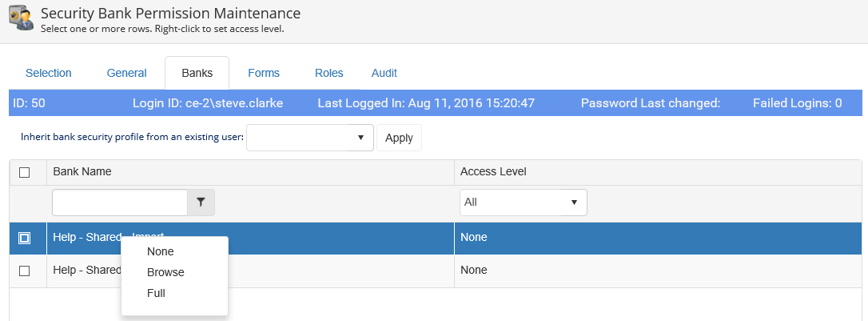Viewport: 868px width, 321px height.
Task: View the Audit tab
Action: [x=384, y=73]
